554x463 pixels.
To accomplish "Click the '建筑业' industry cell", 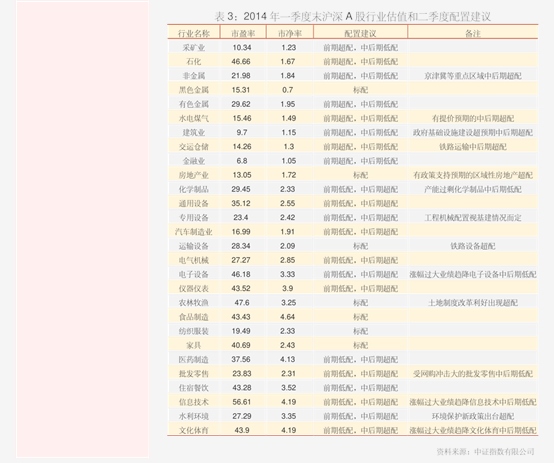I will pyautogui.click(x=194, y=133).
